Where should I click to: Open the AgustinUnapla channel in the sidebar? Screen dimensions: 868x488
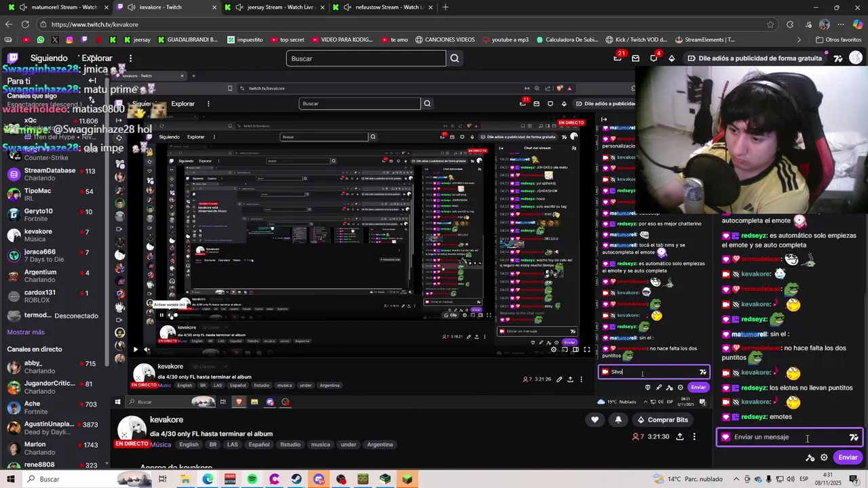click(x=54, y=428)
